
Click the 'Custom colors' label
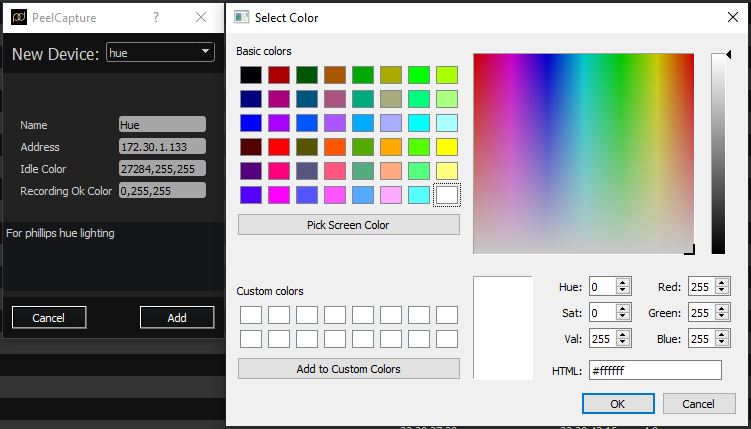270,291
